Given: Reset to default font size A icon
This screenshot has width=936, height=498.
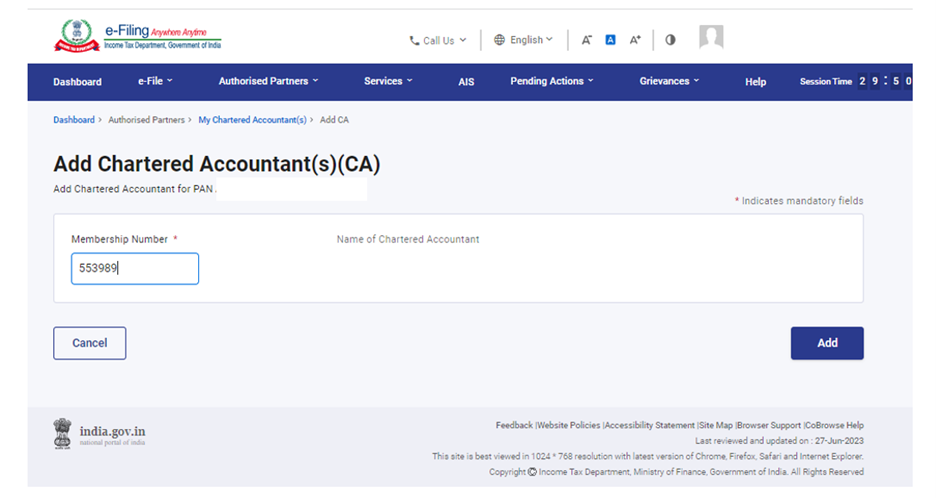Looking at the screenshot, I should (610, 40).
